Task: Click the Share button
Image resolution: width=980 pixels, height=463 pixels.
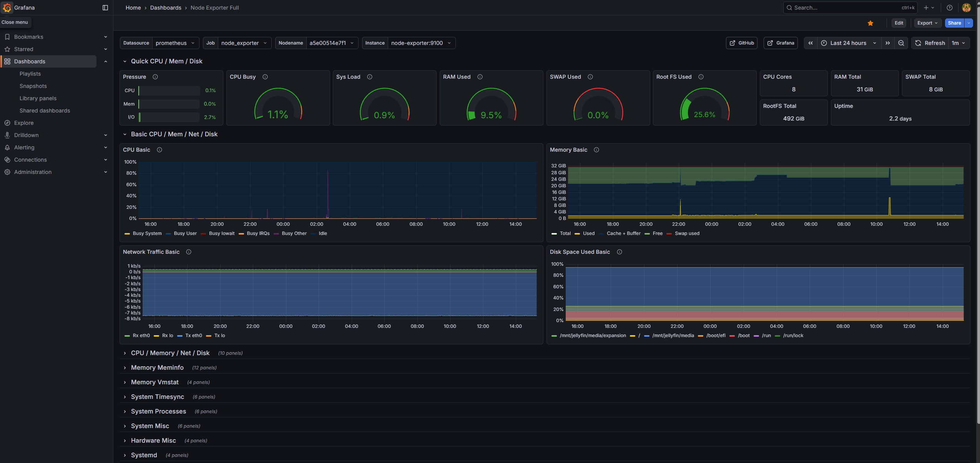Action: point(955,23)
